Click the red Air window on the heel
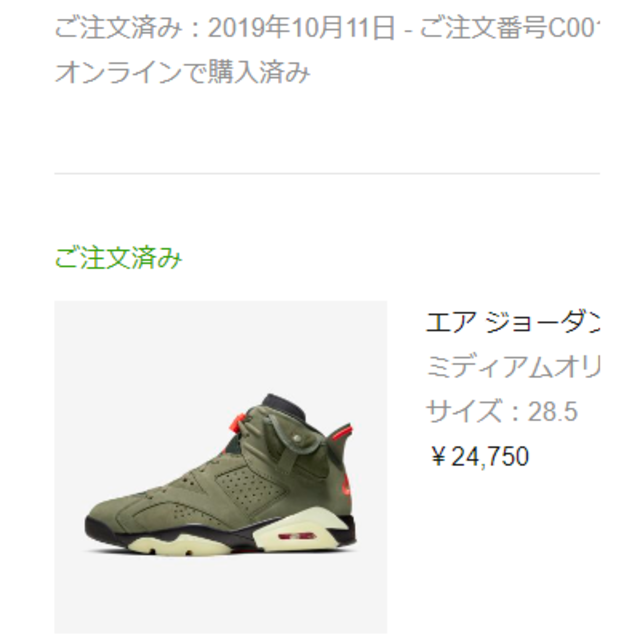 (x=293, y=536)
